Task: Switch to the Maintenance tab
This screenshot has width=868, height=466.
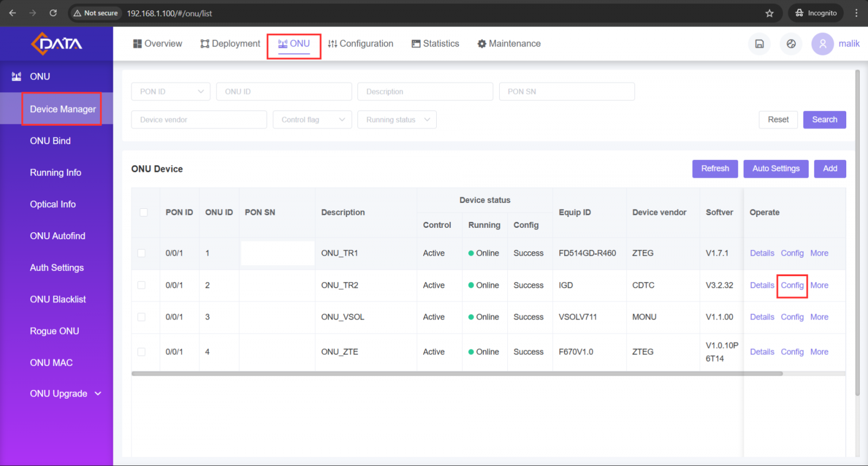Action: click(x=509, y=44)
